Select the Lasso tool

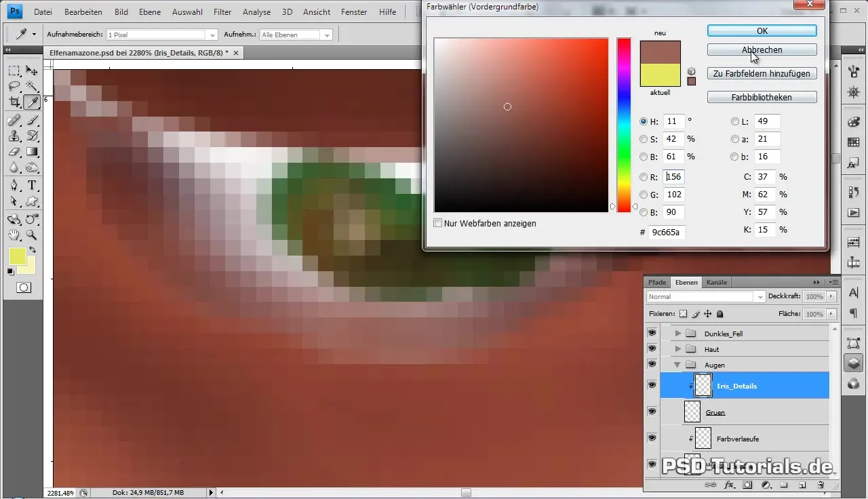14,86
